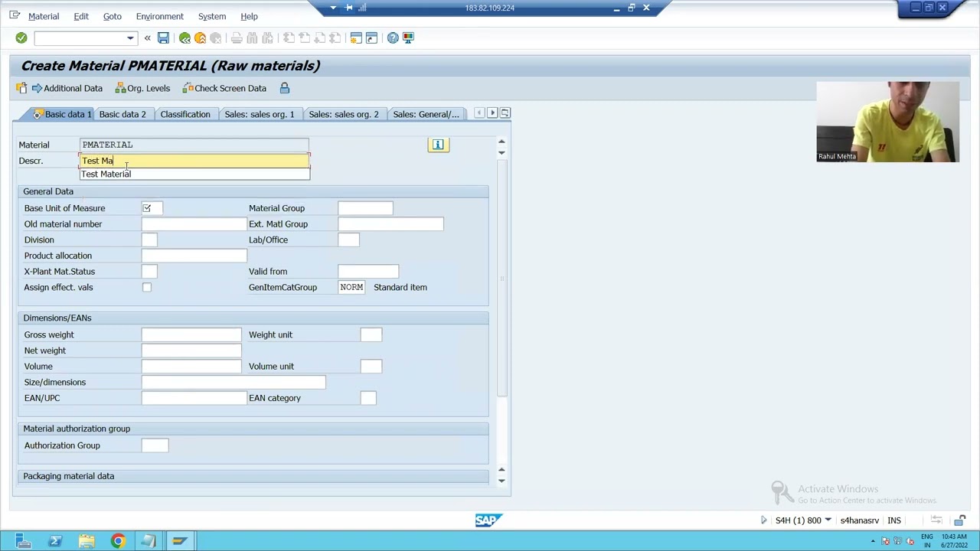Click the status bar expand triangle
980x551 pixels.
coord(763,520)
